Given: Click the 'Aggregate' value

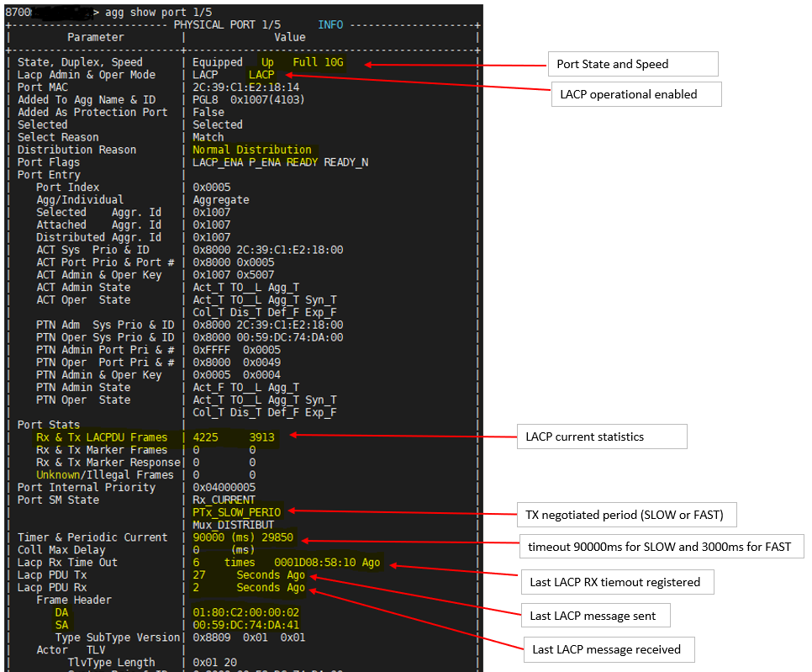Looking at the screenshot, I should pyautogui.click(x=221, y=199).
